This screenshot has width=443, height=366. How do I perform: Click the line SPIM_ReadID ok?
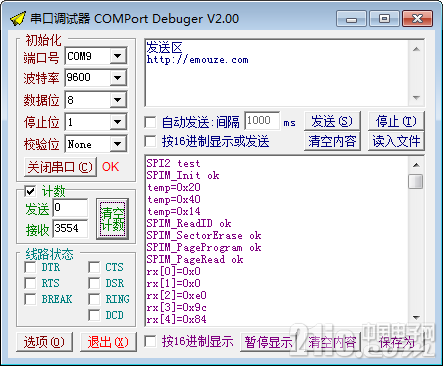click(189, 223)
